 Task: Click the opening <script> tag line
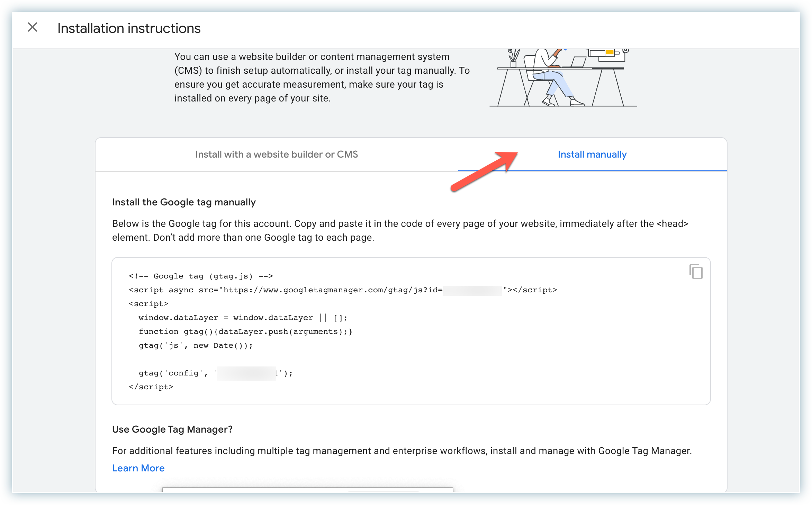click(x=148, y=304)
